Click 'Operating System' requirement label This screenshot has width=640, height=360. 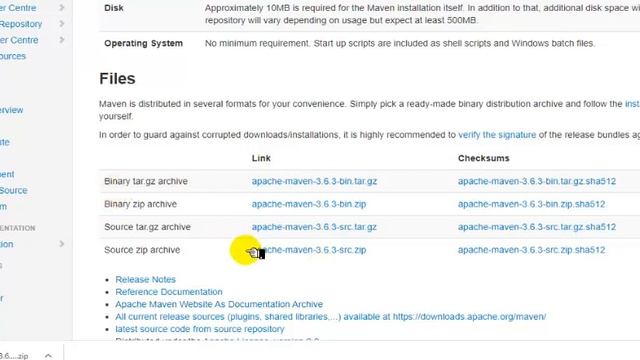point(143,43)
